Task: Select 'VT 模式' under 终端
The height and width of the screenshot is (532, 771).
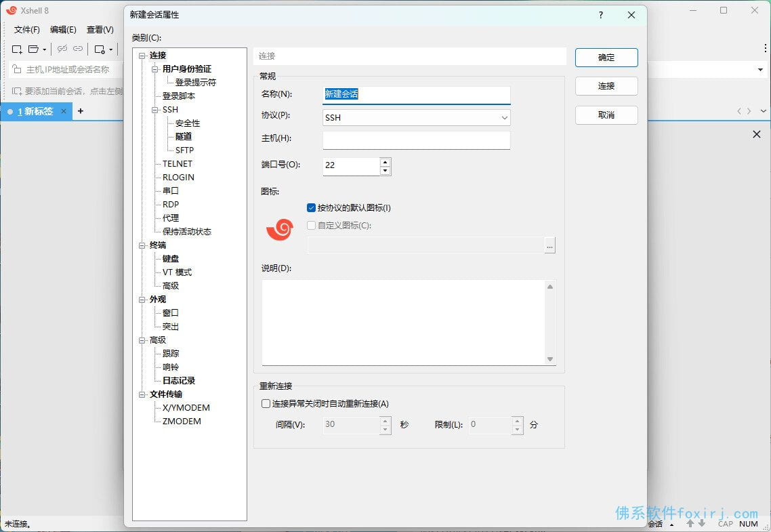Action: [177, 272]
